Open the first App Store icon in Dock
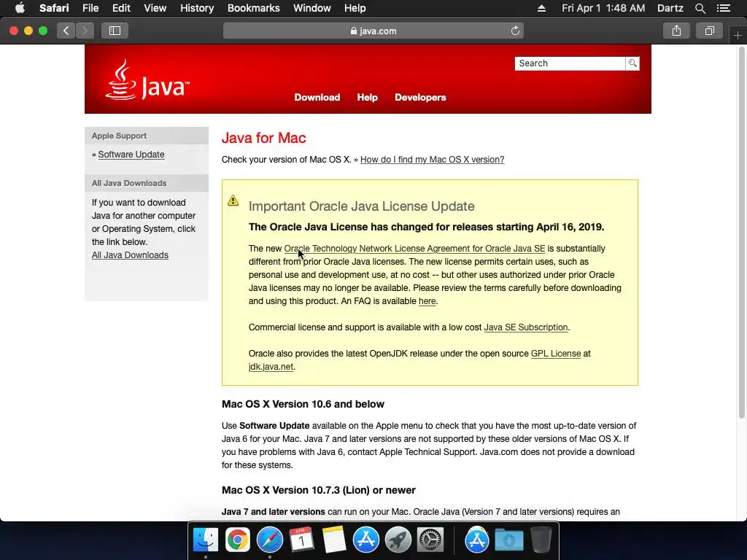 (x=366, y=540)
